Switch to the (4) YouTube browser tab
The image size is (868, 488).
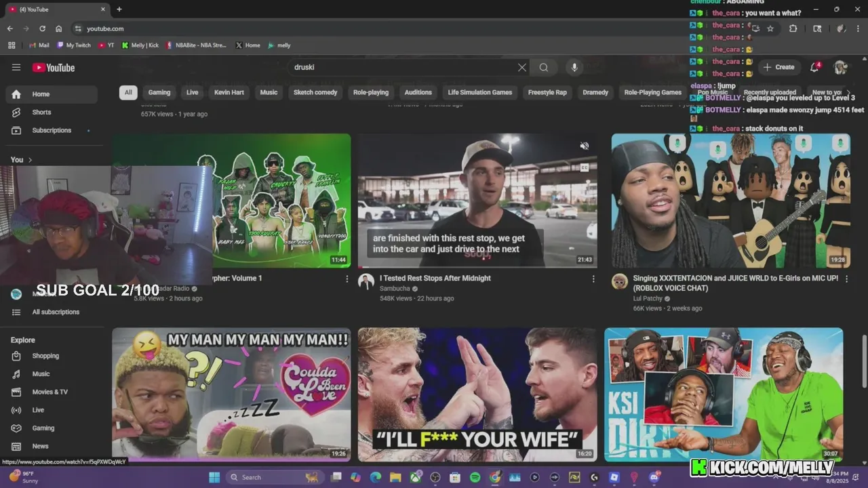pos(58,9)
